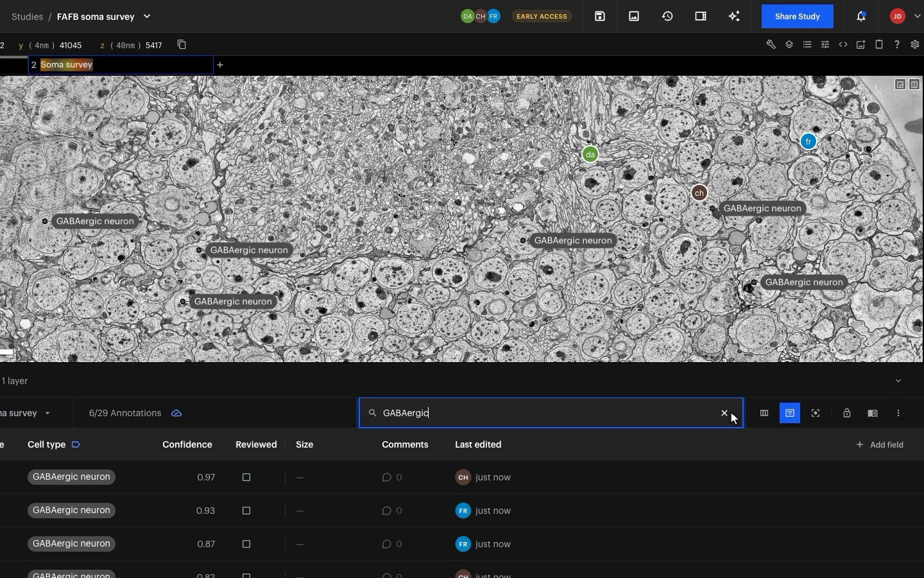Viewport: 924px width, 578px height.
Task: Click the green 'da' collaborator marker
Action: click(x=590, y=154)
